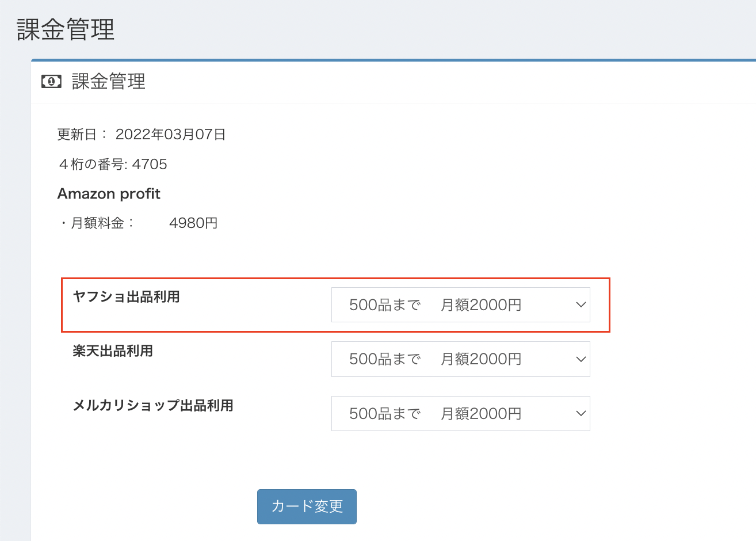756x541 pixels.
Task: Click the カード変更 button
Action: [x=307, y=506]
